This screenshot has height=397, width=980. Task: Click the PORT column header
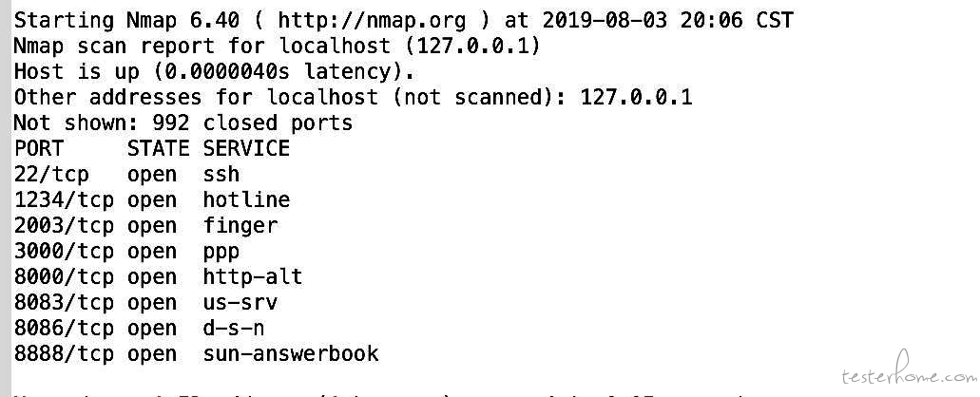[39, 148]
